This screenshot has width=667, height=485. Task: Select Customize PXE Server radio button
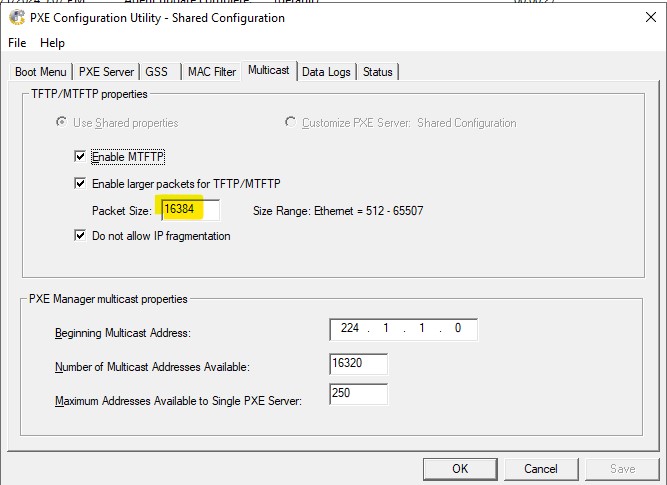pos(291,123)
